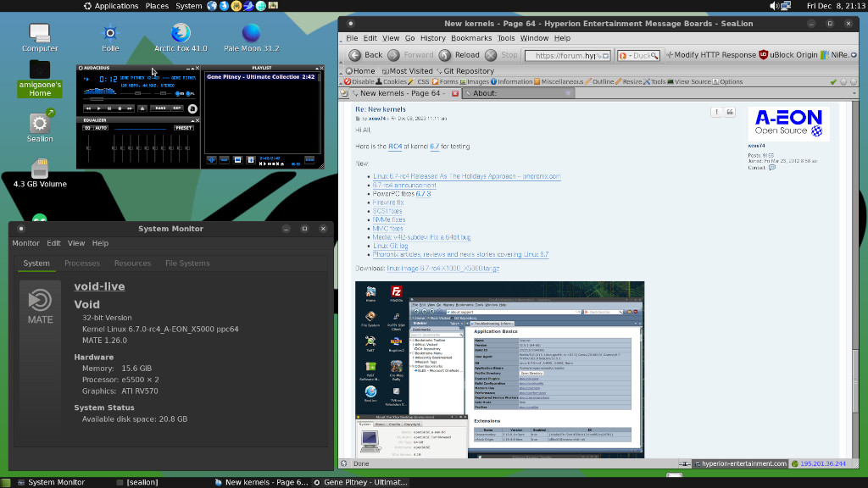
Task: Toggle equalizer window button in Audacious
Action: (x=180, y=93)
